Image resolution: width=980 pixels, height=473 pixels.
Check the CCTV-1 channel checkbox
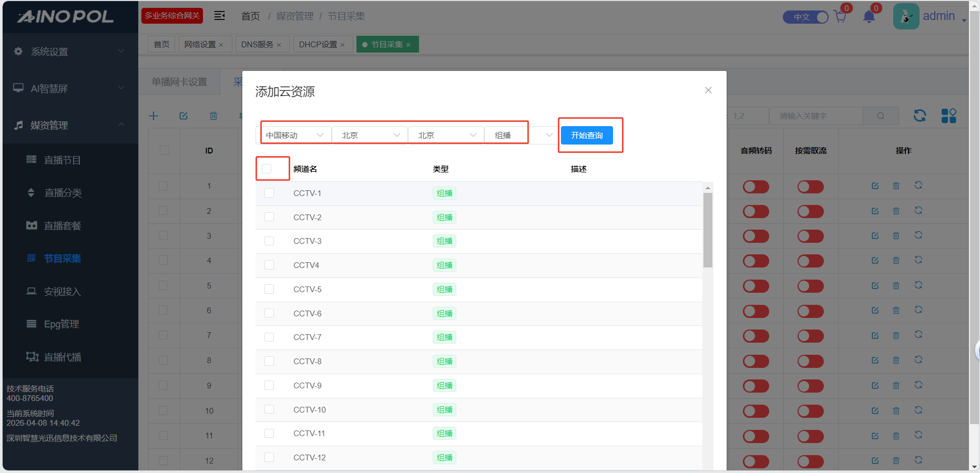[269, 193]
